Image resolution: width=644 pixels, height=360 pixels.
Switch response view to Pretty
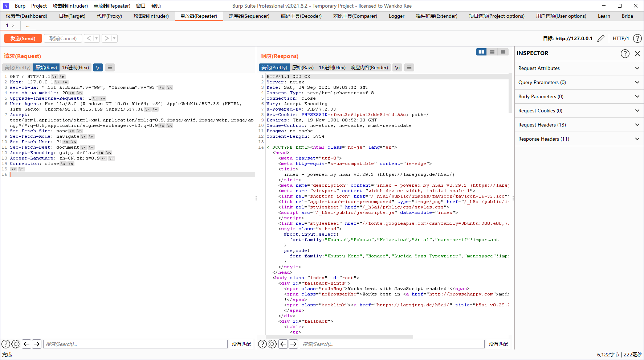pos(274,67)
